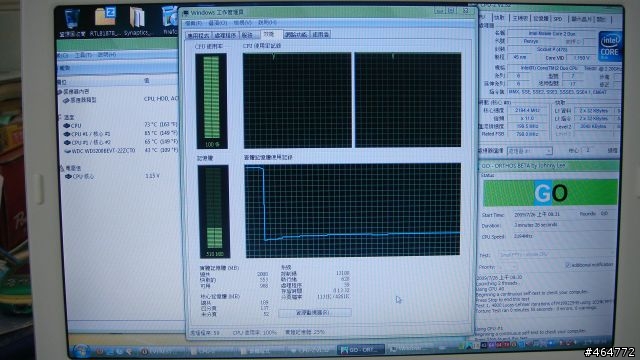Click the Task Manager title bar icon
The image size is (640, 360).
(x=186, y=13)
